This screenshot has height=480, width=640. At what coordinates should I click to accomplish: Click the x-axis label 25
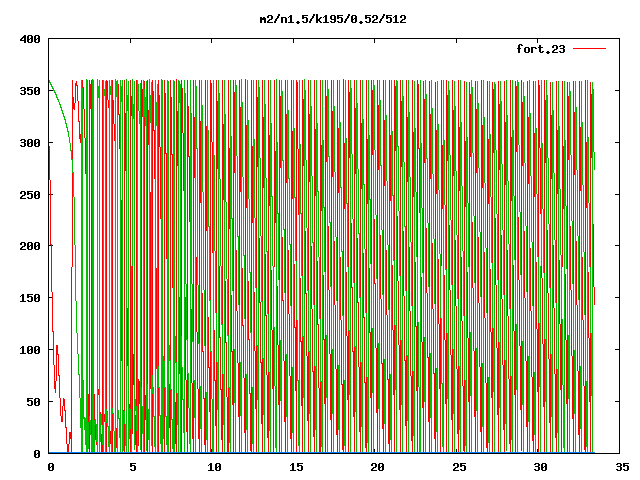click(459, 467)
